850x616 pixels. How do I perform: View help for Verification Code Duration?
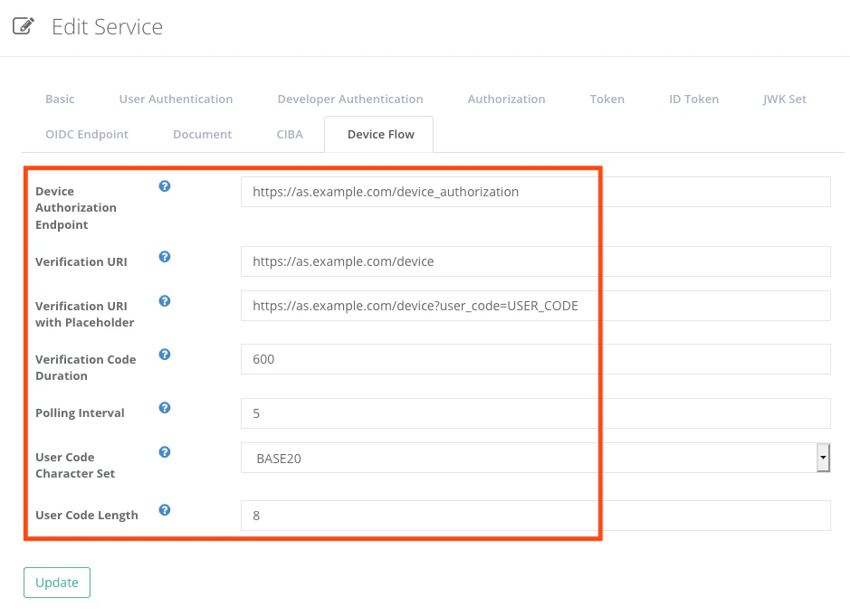click(x=164, y=355)
